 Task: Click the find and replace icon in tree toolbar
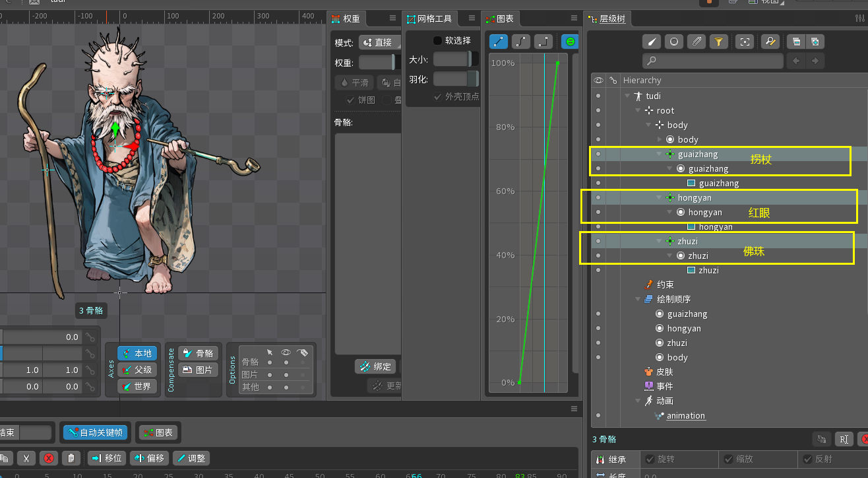coord(770,42)
